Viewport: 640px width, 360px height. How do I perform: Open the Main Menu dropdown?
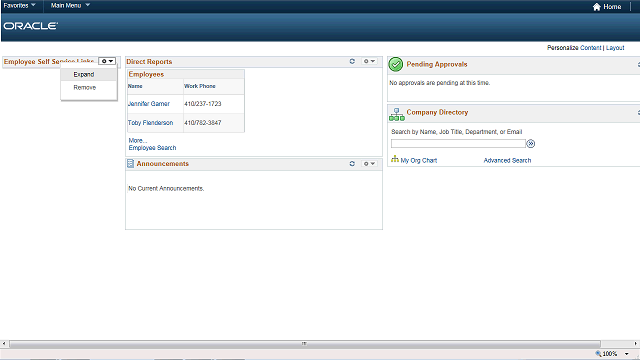tap(70, 5)
